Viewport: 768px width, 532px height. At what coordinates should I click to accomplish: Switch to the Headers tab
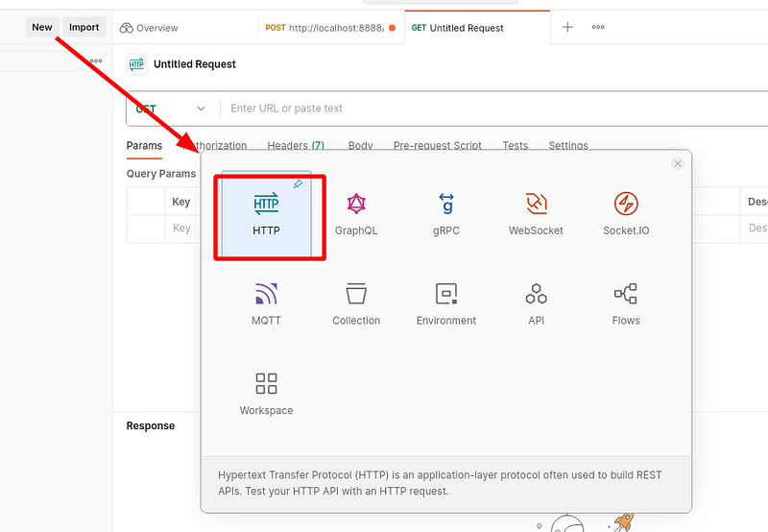coord(295,146)
